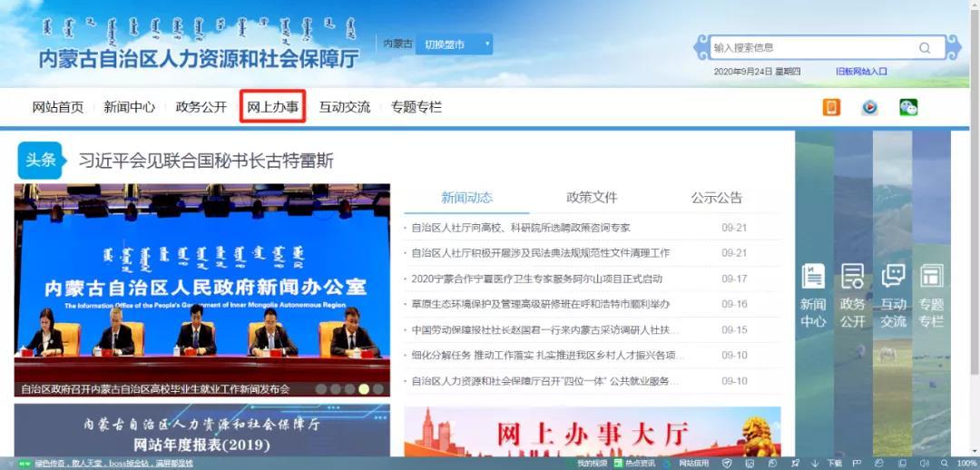Switch to the 公示公告 tab
The width and height of the screenshot is (980, 470).
click(x=716, y=198)
